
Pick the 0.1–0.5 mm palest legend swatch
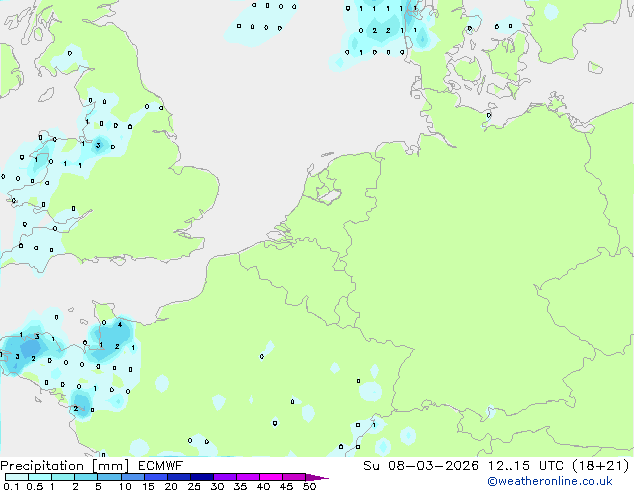tap(17, 477)
